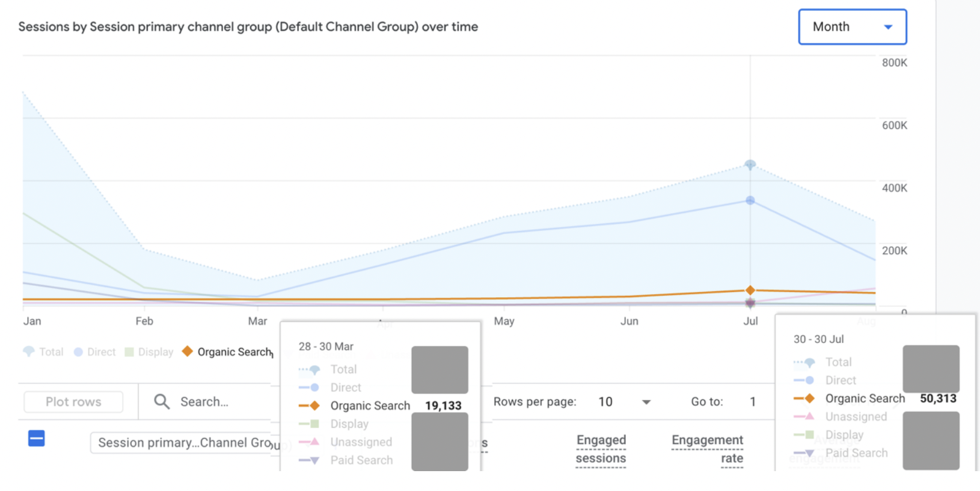Screen dimensions: 980x491
Task: Click the Organic Search diamond icon in the 30 - 30 Jul tooltip
Action: 804,398
